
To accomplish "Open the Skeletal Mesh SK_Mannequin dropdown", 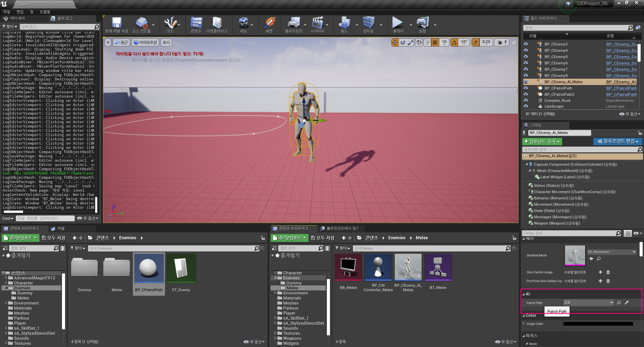I will [x=612, y=252].
